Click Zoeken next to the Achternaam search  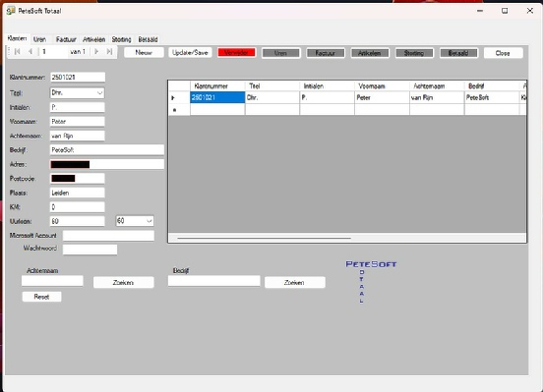point(123,282)
